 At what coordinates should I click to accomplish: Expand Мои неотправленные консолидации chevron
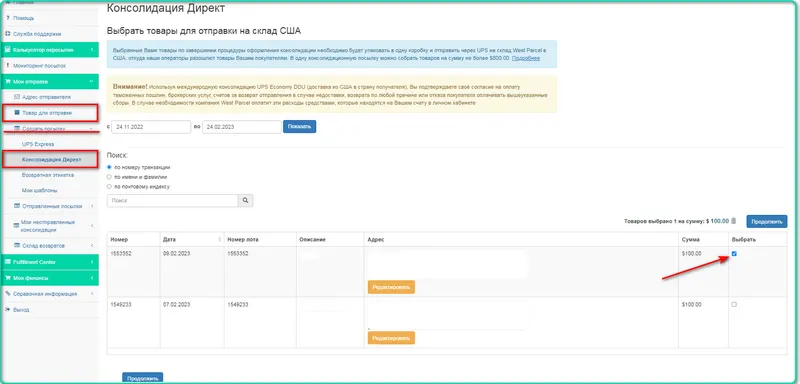91,225
